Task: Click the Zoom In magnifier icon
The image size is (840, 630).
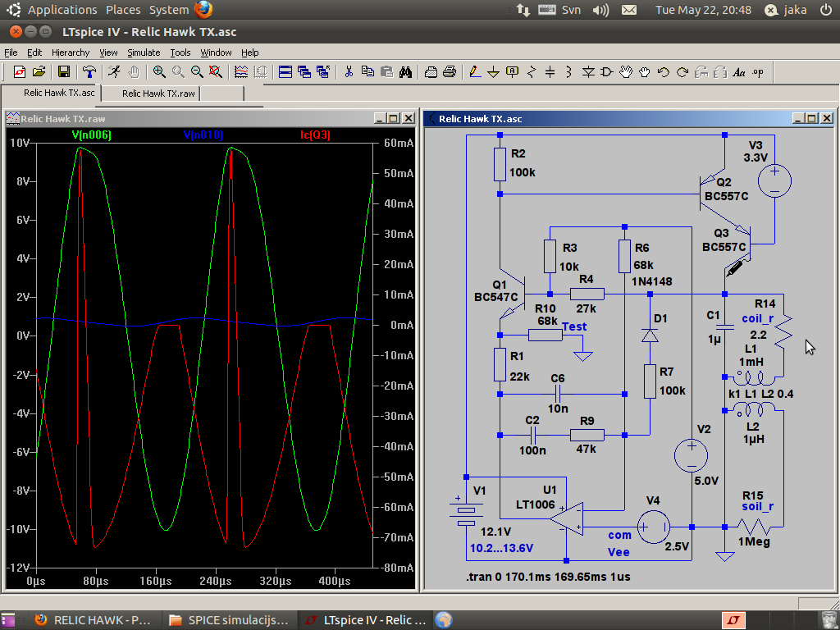Action: pyautogui.click(x=159, y=72)
